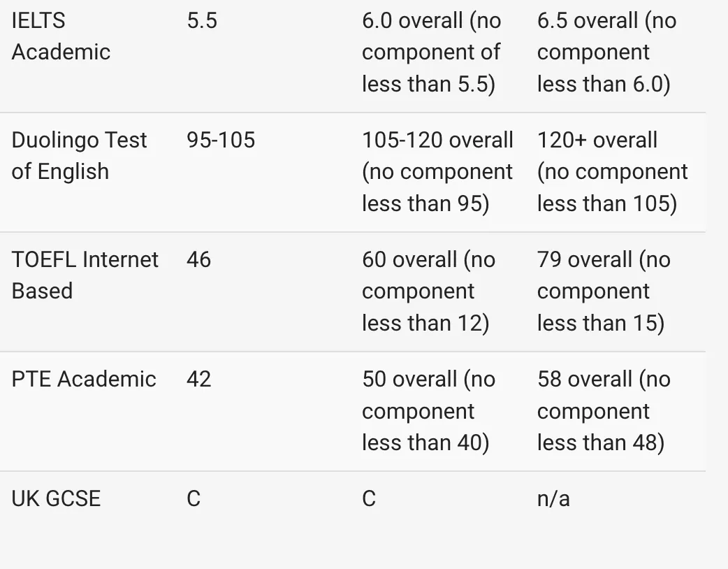728x569 pixels.
Task: Select the '58 overall' PTE requirement cell
Action: click(604, 410)
